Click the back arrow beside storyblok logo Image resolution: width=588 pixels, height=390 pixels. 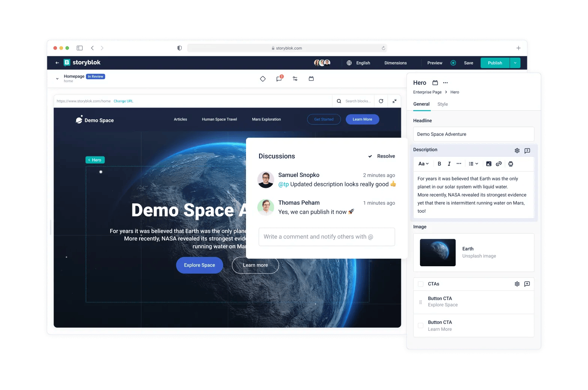click(x=57, y=63)
